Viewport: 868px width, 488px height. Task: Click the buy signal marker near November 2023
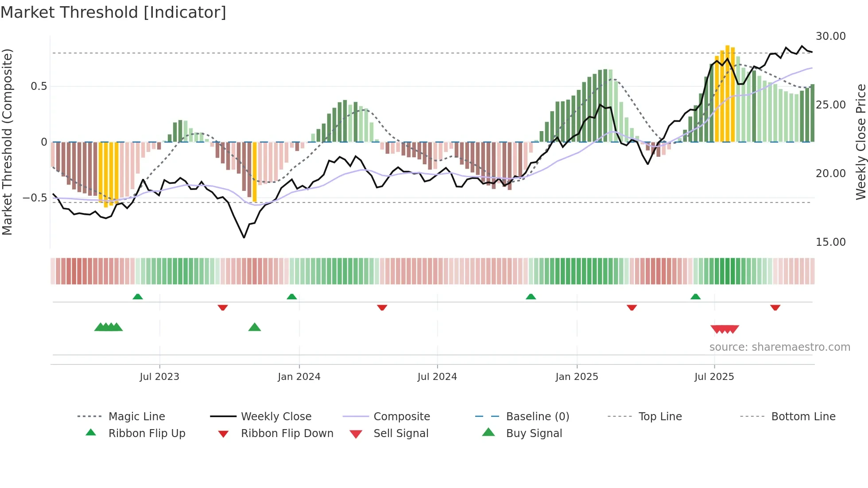[255, 327]
